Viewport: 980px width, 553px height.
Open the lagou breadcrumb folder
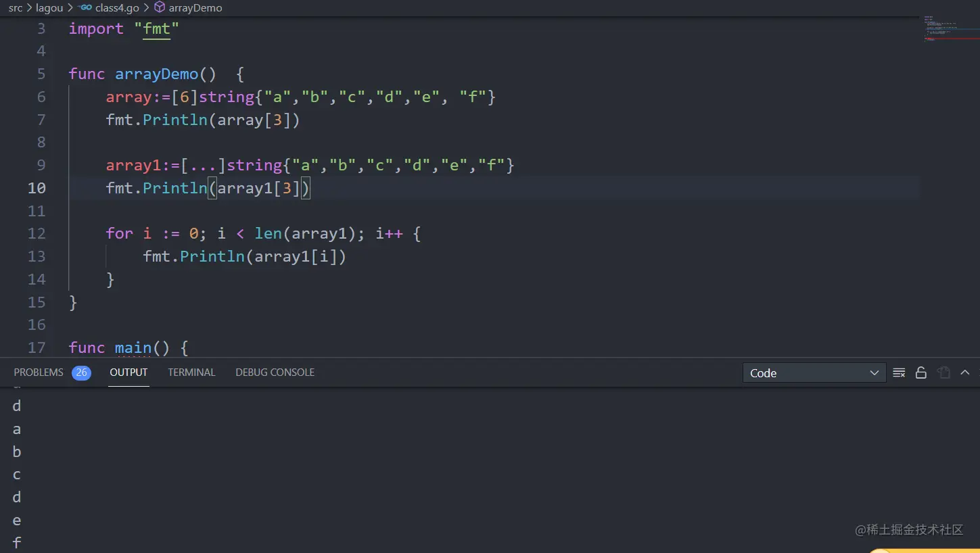point(49,8)
